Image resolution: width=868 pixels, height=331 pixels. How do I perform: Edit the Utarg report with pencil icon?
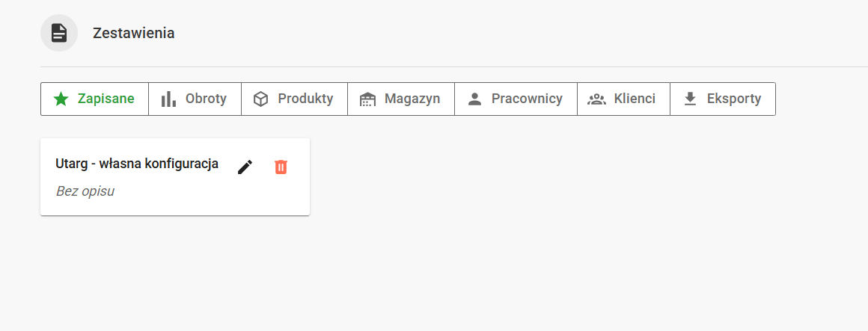coord(245,167)
